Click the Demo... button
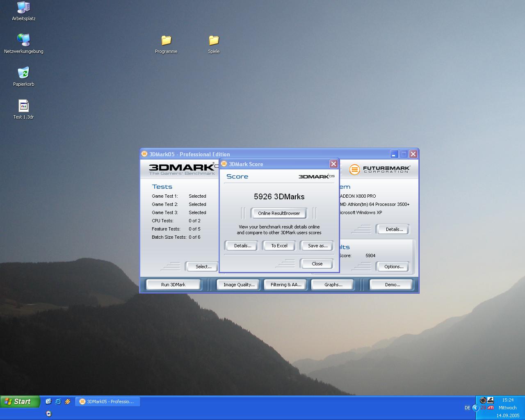The height and width of the screenshot is (420, 525). 392,285
